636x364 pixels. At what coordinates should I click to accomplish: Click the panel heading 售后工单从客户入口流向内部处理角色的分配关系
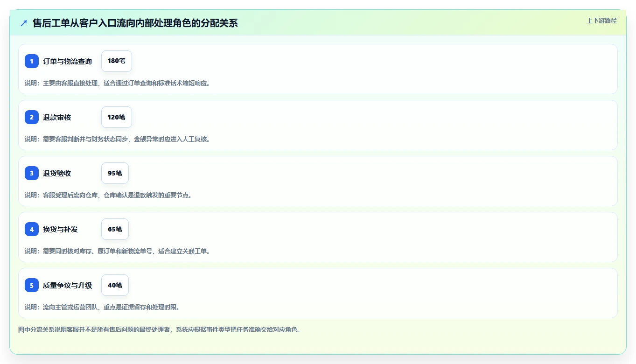pyautogui.click(x=135, y=23)
